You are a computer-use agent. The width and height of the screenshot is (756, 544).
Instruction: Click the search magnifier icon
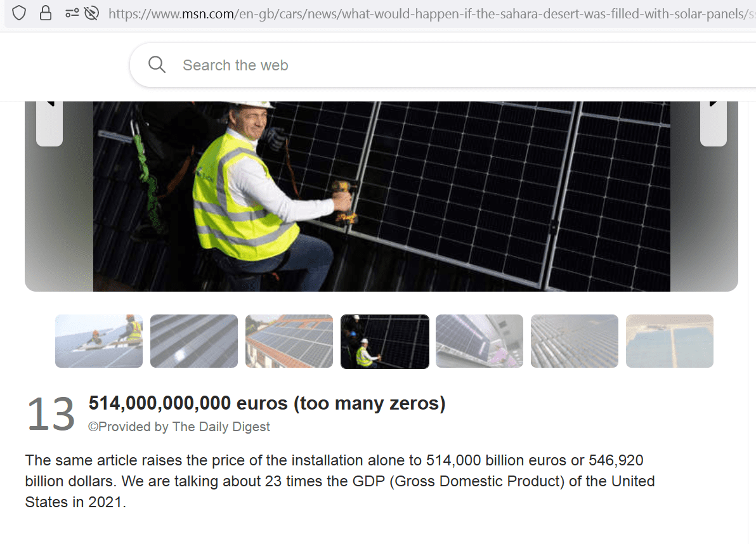point(157,65)
